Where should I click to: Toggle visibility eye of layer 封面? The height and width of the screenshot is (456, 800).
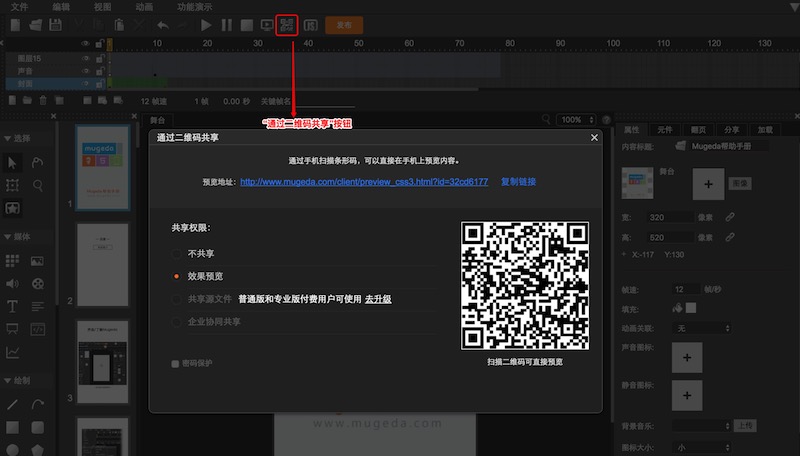[85, 83]
